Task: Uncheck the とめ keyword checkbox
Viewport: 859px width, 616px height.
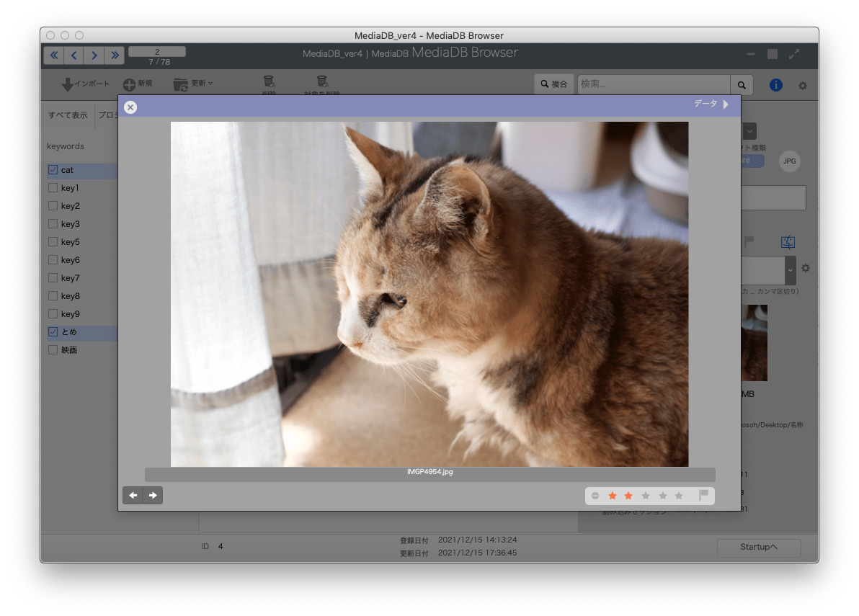Action: 53,332
